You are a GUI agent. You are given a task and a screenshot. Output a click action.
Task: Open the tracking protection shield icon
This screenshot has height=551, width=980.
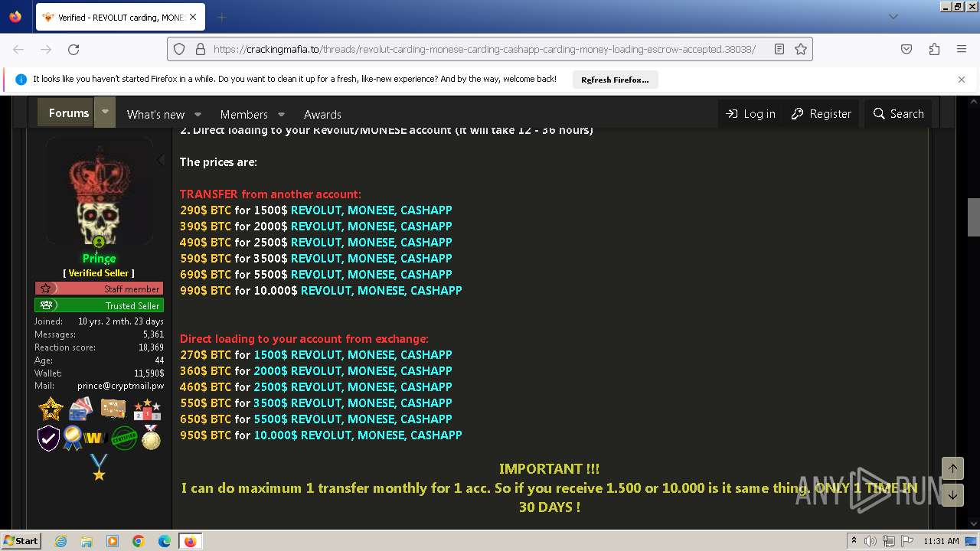click(x=179, y=49)
